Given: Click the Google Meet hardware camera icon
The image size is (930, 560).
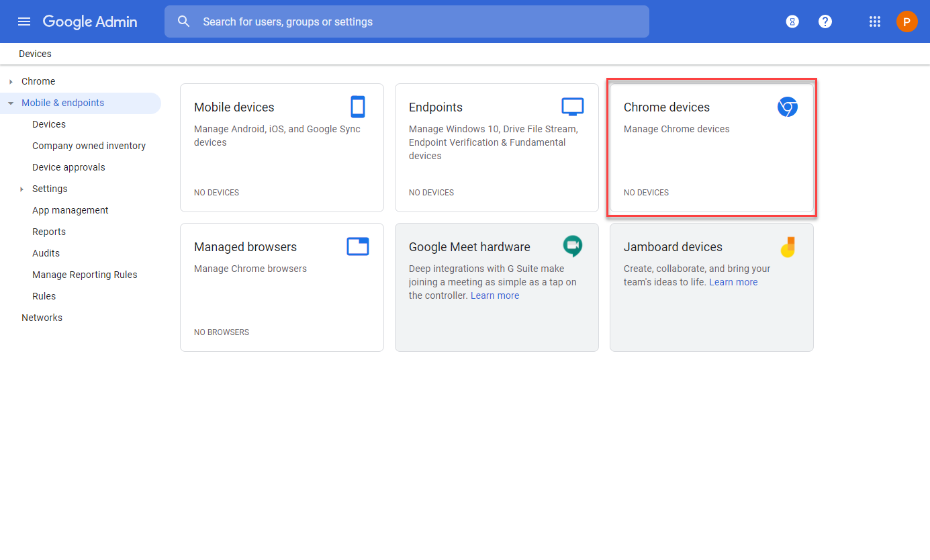Looking at the screenshot, I should click(573, 246).
